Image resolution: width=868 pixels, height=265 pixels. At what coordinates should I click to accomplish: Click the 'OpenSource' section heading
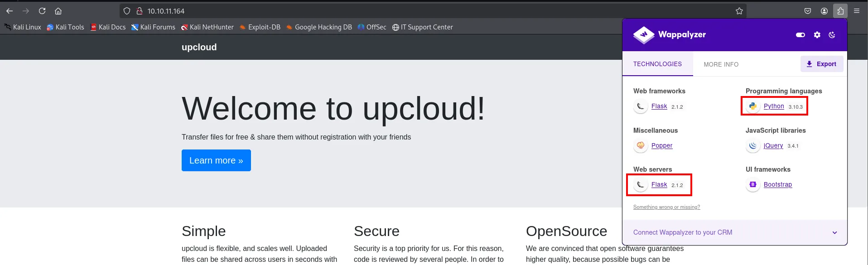tap(566, 231)
